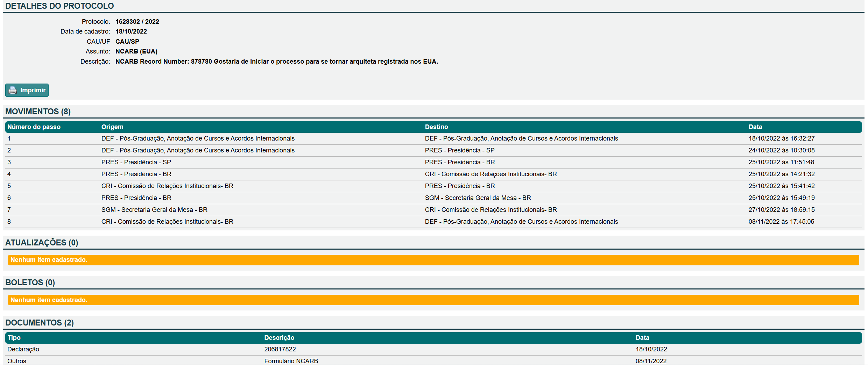Expand the BOLETOS (0) section heading
The image size is (868, 365).
pos(30,282)
